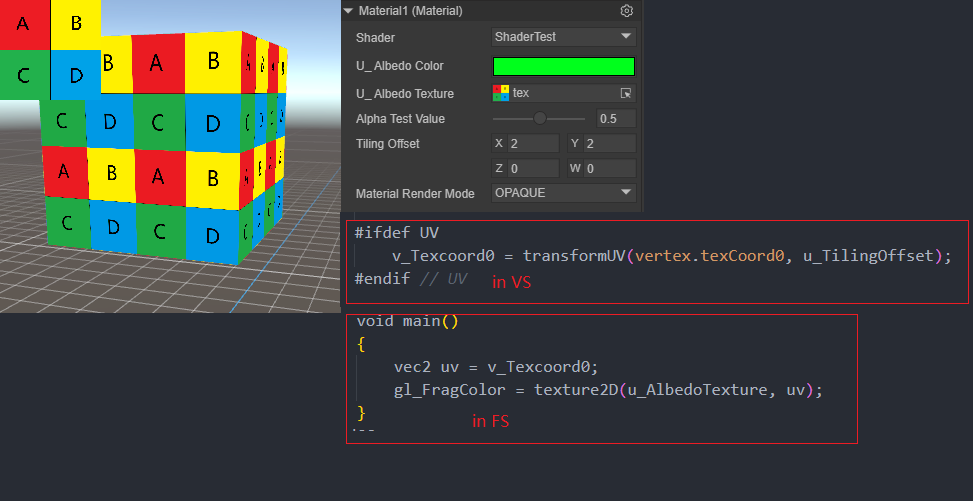Viewport: 973px width, 501px height.
Task: Click the texture picker icon beside tex
Action: [x=626, y=93]
